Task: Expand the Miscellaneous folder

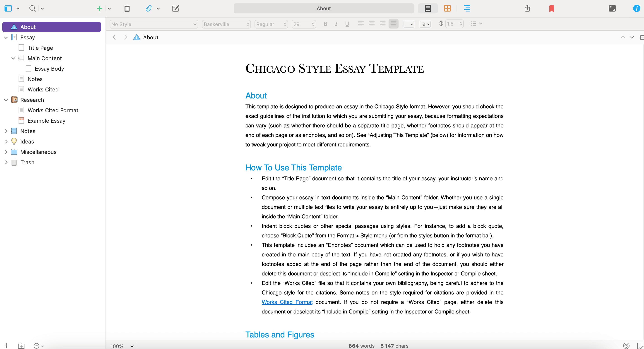Action: 6,152
